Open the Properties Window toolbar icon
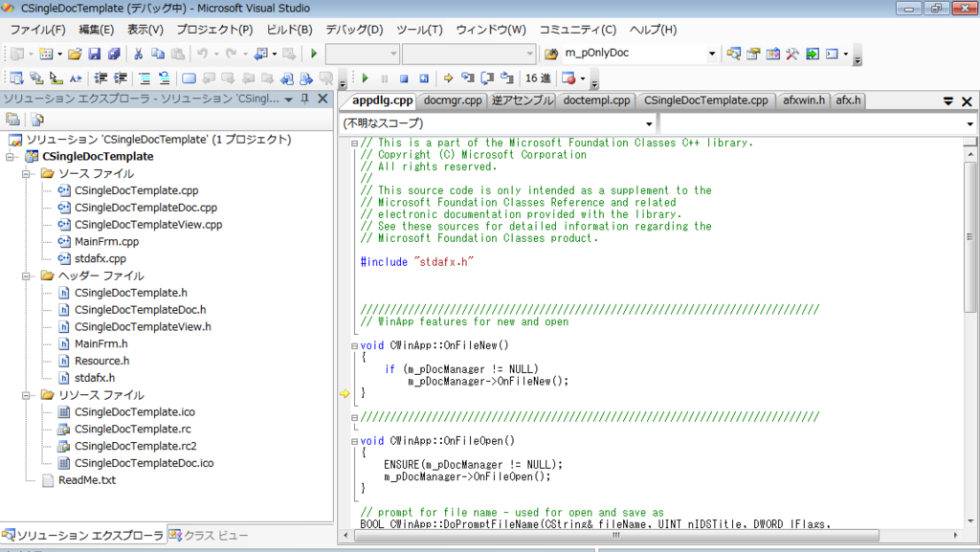 coord(753,54)
